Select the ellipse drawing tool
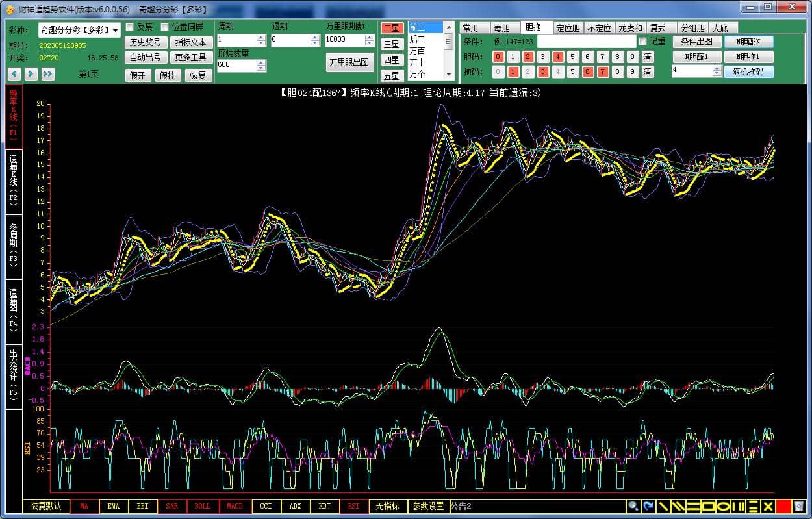The width and height of the screenshot is (812, 519). tap(723, 506)
